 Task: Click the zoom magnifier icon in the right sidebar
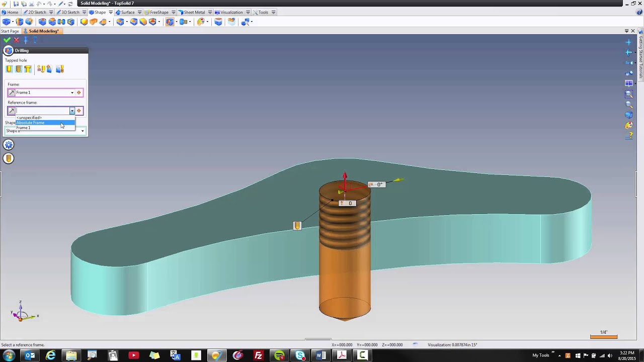[629, 104]
